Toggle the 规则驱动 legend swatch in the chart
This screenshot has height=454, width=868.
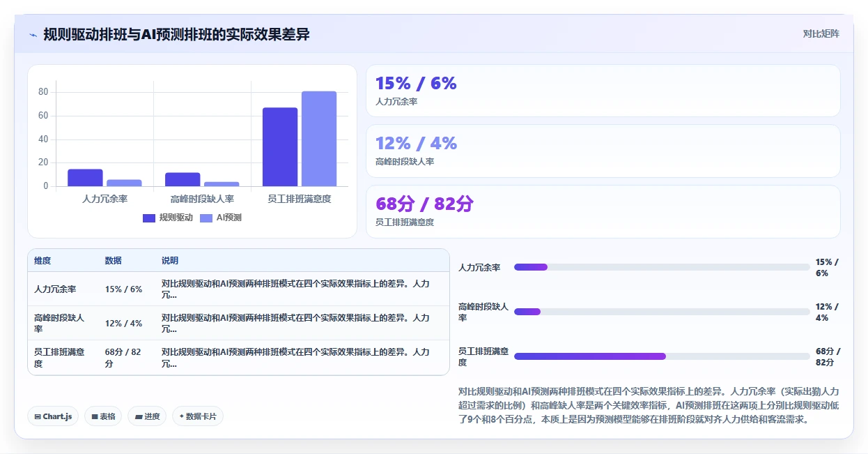coord(149,218)
